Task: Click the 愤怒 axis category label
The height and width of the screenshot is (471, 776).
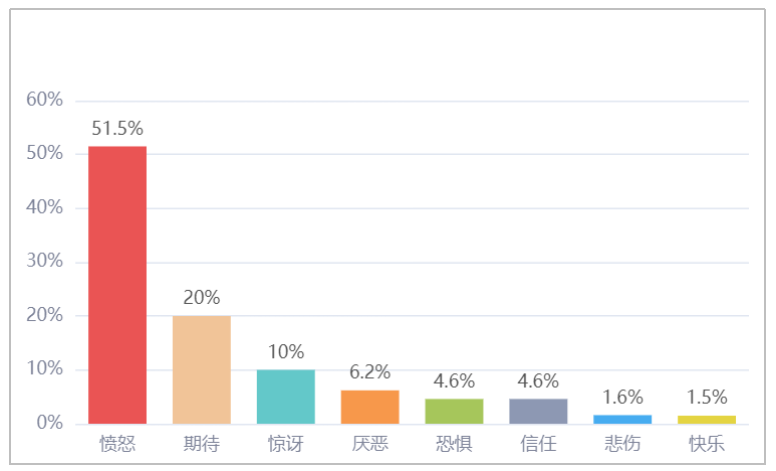Action: click(117, 444)
